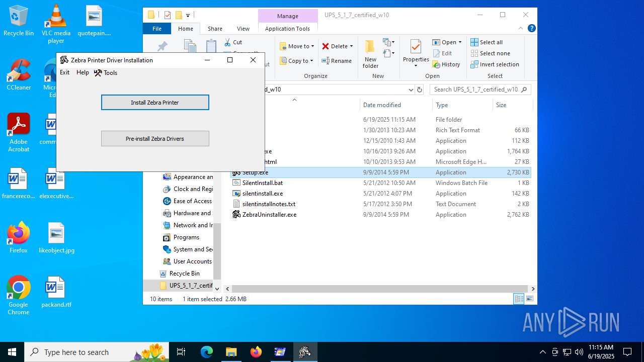Switch to the View ribbon tab

(x=243, y=29)
